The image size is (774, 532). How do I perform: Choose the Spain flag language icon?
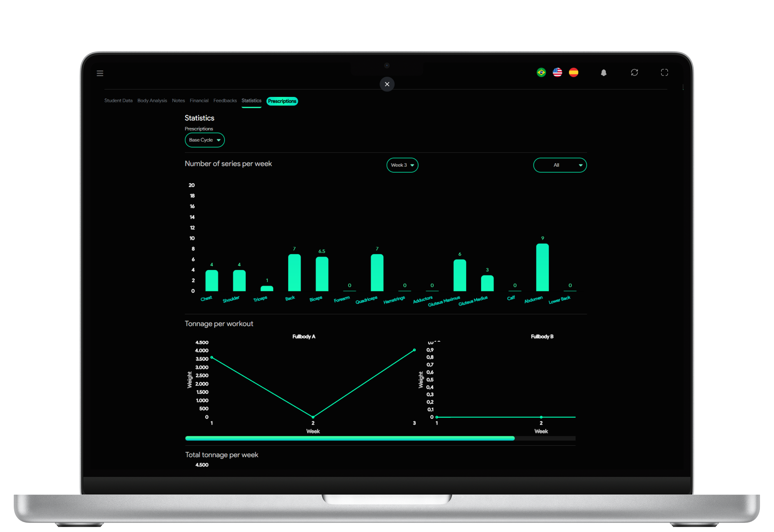(x=573, y=73)
